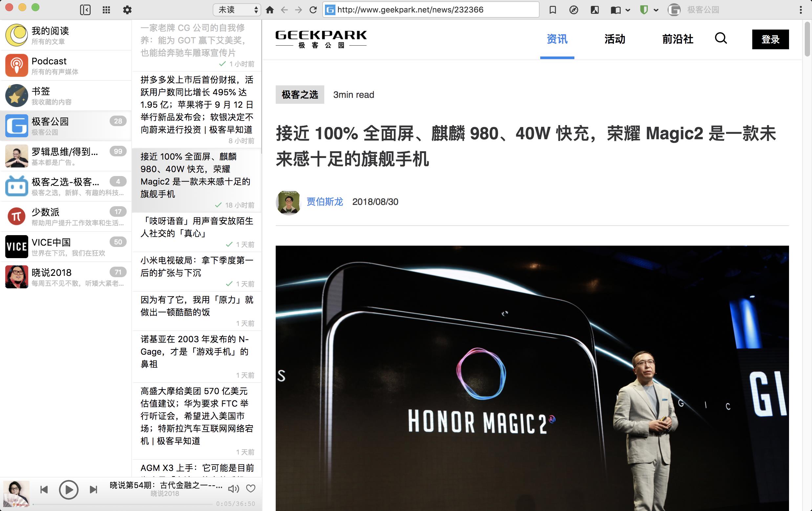Open author link 贾伯斯龙
The width and height of the screenshot is (812, 511).
(324, 202)
